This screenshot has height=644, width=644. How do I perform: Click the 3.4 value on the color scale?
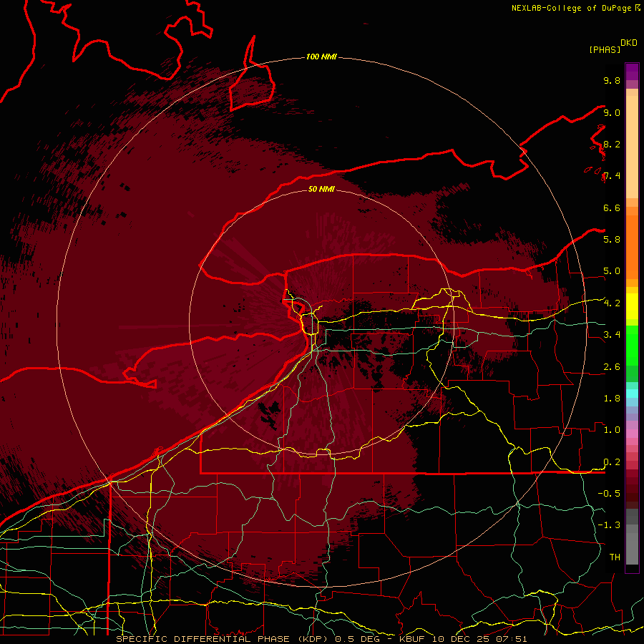pos(612,335)
